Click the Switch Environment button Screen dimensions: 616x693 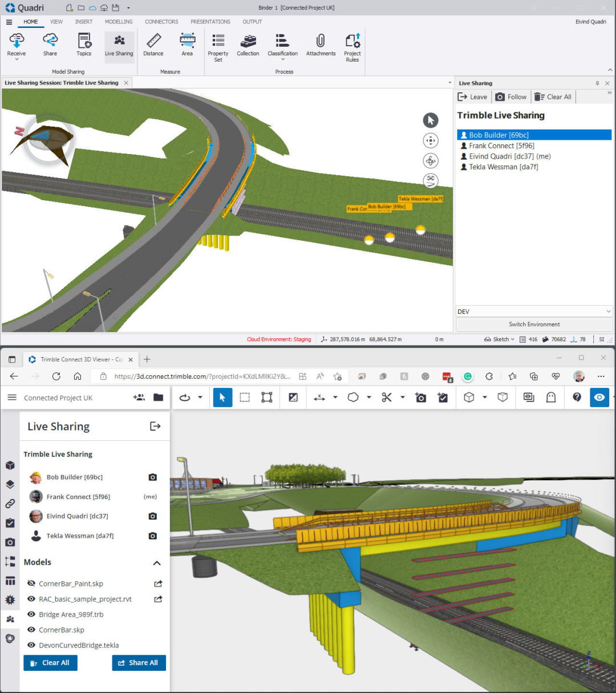tap(534, 324)
